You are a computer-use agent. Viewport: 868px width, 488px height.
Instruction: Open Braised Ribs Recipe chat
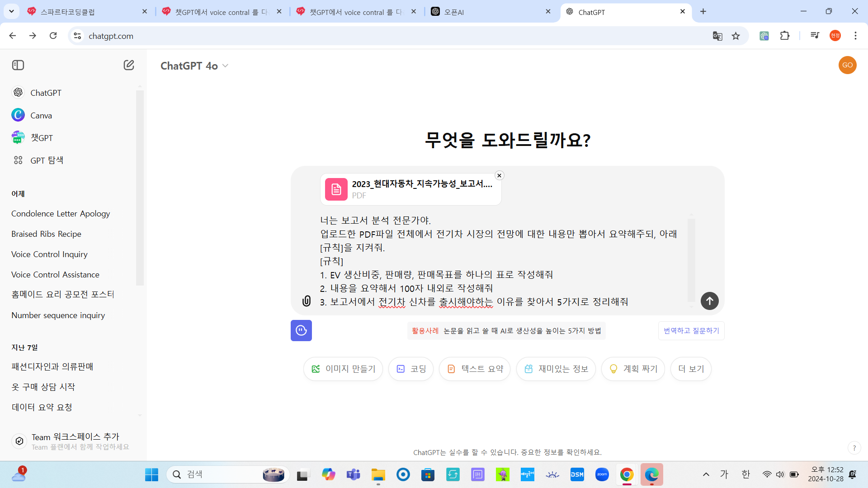point(46,234)
